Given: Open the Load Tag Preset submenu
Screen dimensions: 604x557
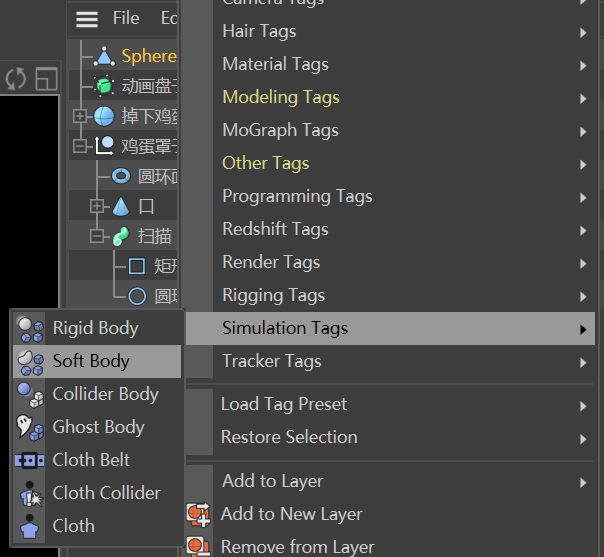Looking at the screenshot, I should (390, 405).
